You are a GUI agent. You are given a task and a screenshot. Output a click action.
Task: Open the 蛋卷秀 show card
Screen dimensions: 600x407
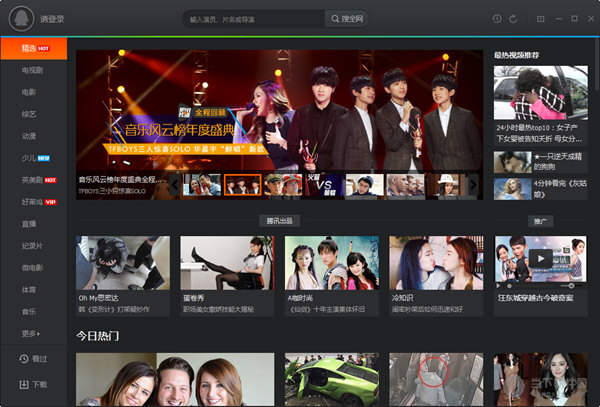coord(227,276)
